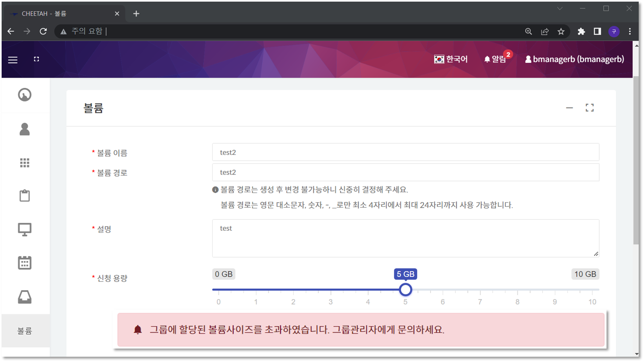Open the dashboard gauge sidebar icon
Image resolution: width=644 pixels, height=362 pixels.
click(25, 95)
